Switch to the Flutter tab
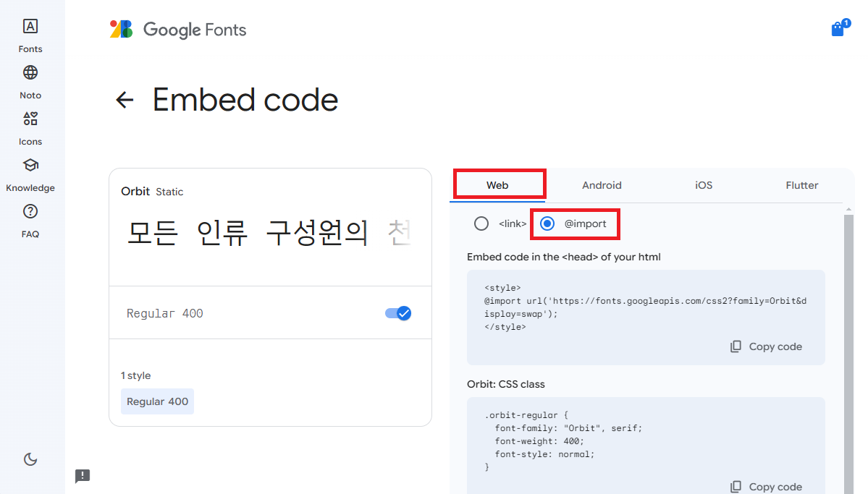This screenshot has height=494, width=868. [x=801, y=185]
